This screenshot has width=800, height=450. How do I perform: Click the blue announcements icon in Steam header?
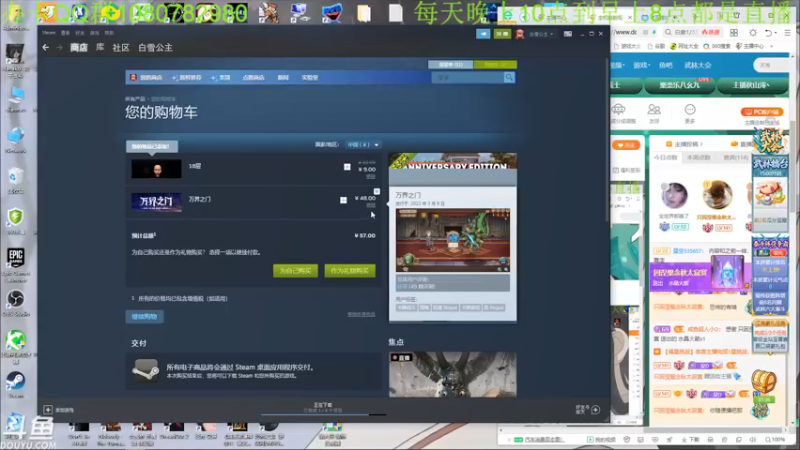coord(483,34)
